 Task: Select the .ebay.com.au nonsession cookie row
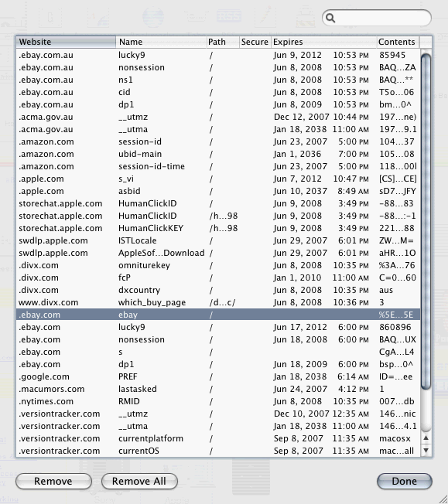218,67
